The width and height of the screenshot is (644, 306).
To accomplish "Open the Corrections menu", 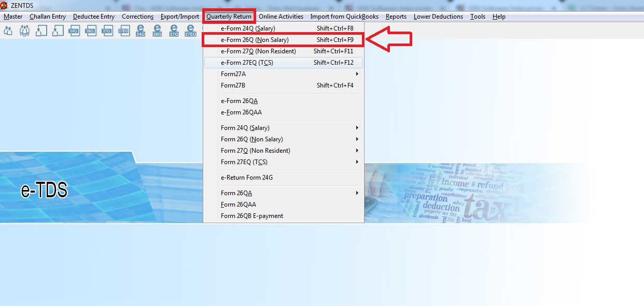I will coord(138,17).
